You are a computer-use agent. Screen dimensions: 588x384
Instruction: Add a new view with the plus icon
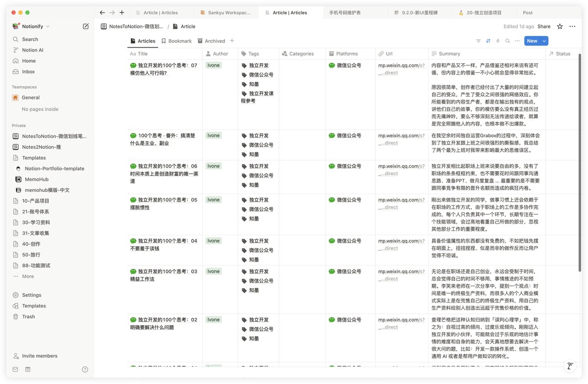click(x=232, y=41)
